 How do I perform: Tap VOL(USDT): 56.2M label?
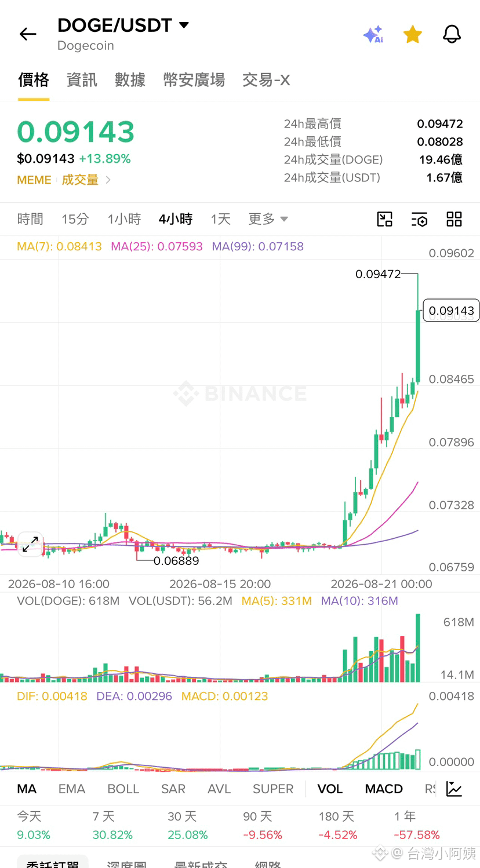[180, 601]
